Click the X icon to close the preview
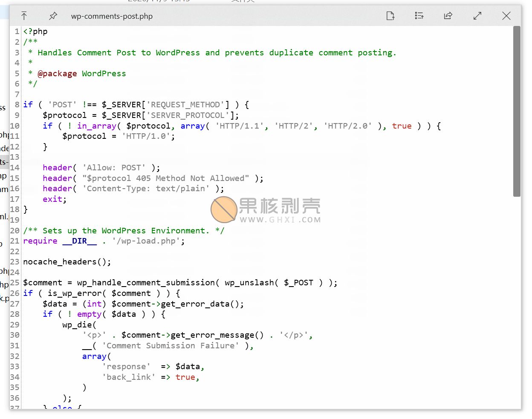Screen dimensions: 532x419 [506, 16]
